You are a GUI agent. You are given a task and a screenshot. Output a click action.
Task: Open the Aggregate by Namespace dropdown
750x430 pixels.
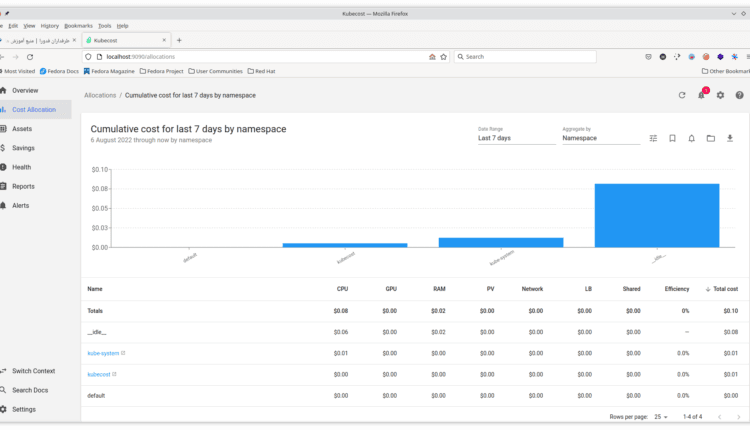coord(600,138)
